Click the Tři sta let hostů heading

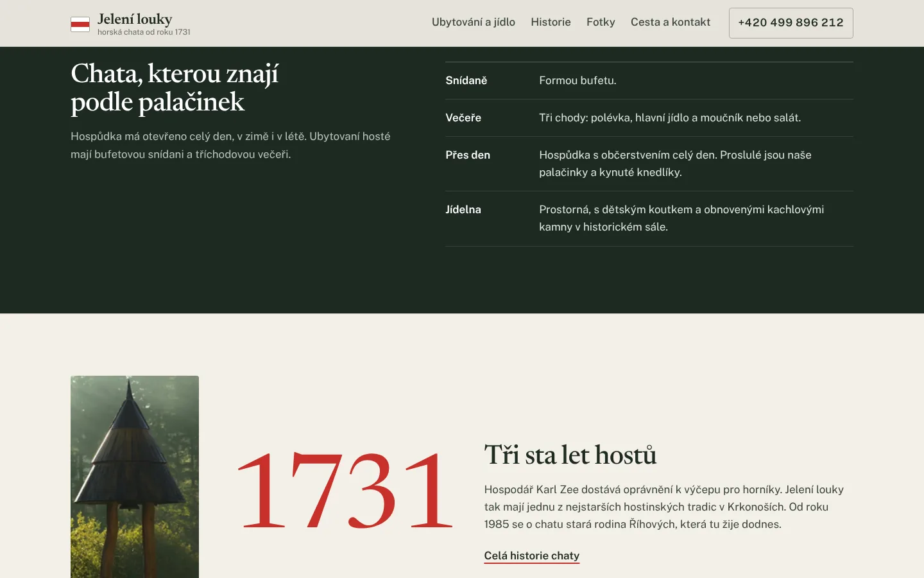pos(570,455)
